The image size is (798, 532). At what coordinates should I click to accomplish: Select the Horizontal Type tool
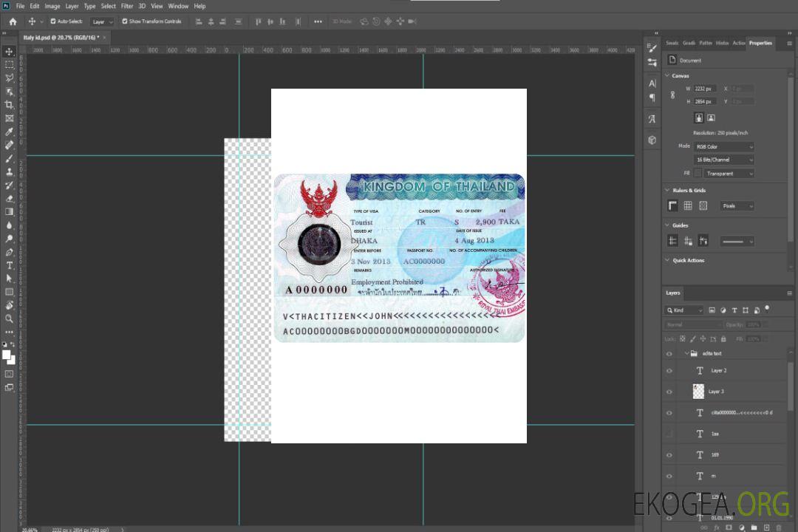(9, 265)
